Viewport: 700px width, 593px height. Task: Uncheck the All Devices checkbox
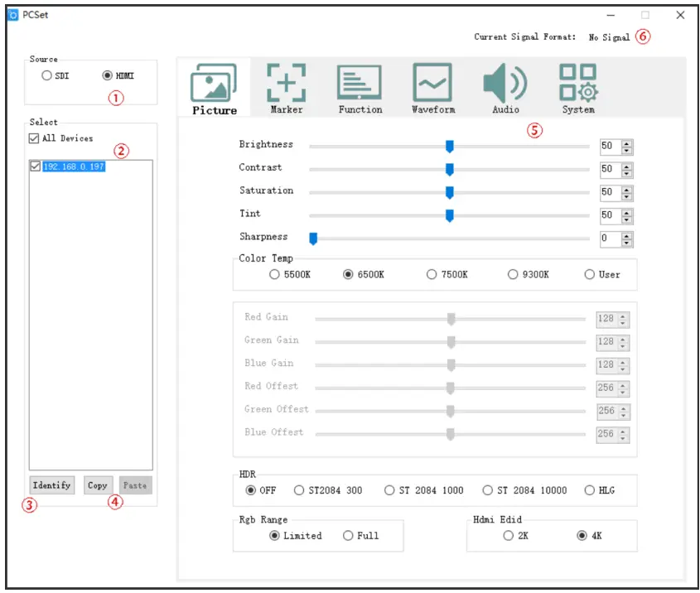34,138
